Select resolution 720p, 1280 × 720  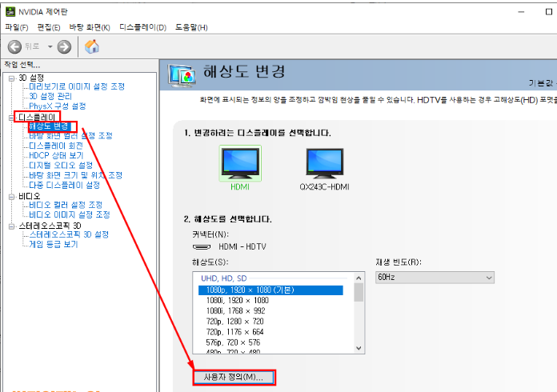pos(234,322)
